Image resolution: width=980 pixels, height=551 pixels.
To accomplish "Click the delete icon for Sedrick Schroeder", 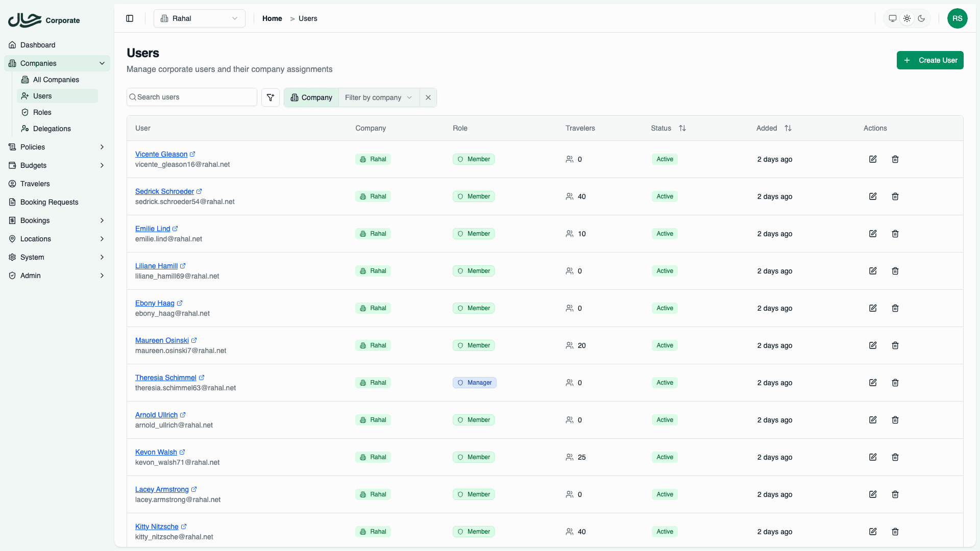I will 895,196.
